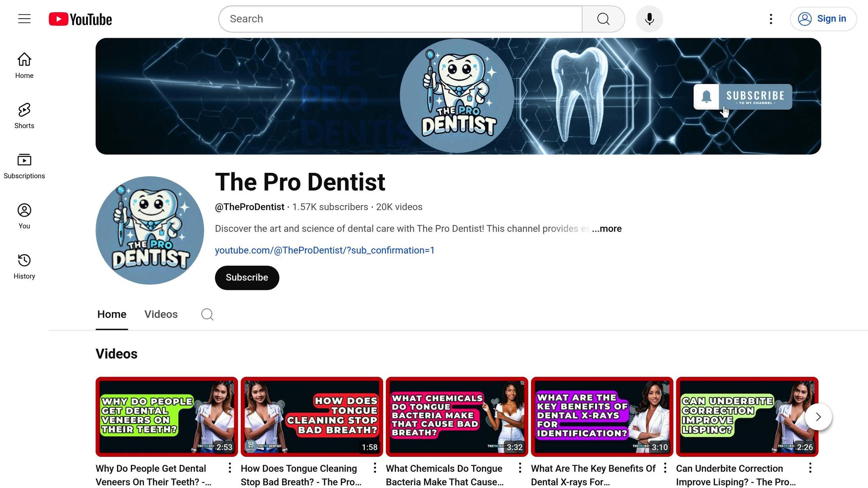This screenshot has height=488, width=868.
Task: Click the Videos section heading
Action: pyautogui.click(x=117, y=354)
